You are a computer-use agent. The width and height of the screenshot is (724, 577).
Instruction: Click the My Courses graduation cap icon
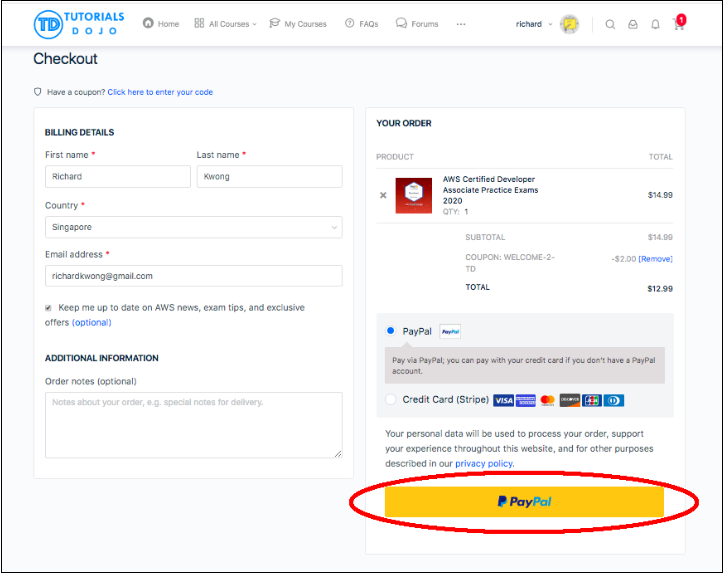(275, 23)
